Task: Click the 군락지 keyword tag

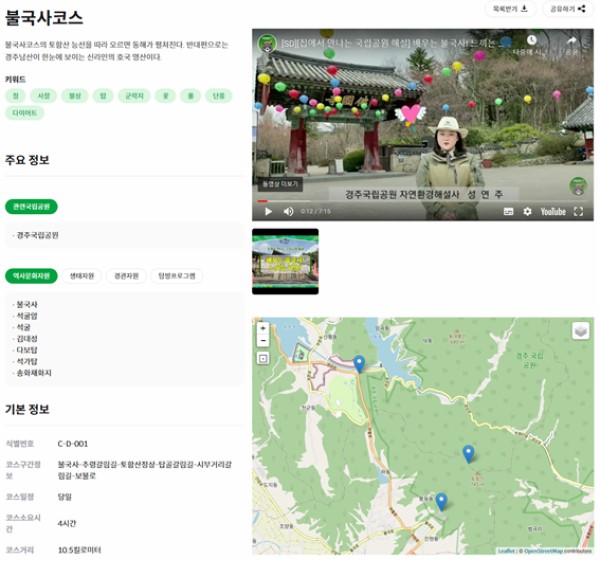Action: point(134,96)
